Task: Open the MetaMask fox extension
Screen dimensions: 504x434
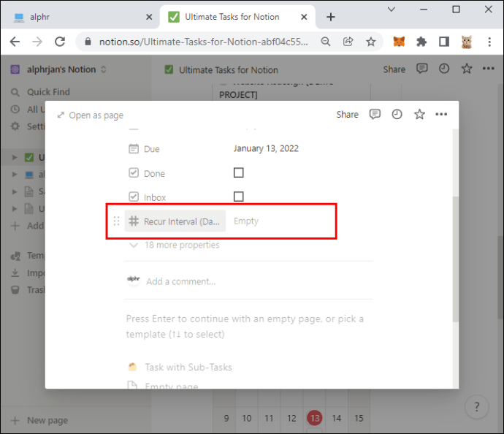Action: [399, 42]
